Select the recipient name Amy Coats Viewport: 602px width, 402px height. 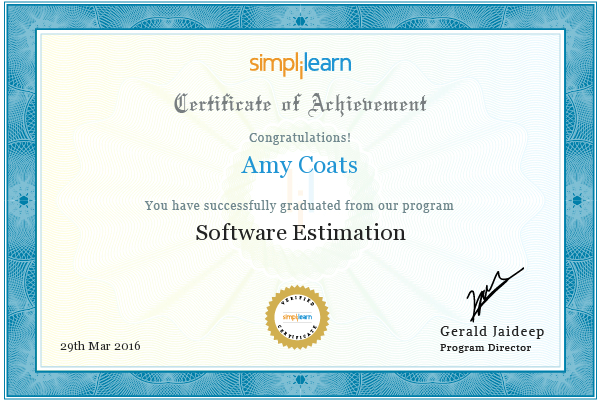coord(299,166)
